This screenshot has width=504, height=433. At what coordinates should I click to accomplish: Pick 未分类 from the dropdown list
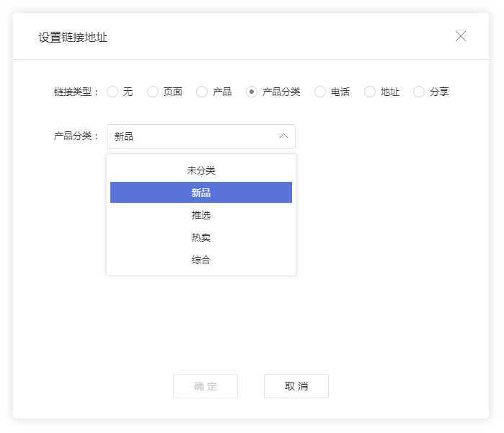201,170
